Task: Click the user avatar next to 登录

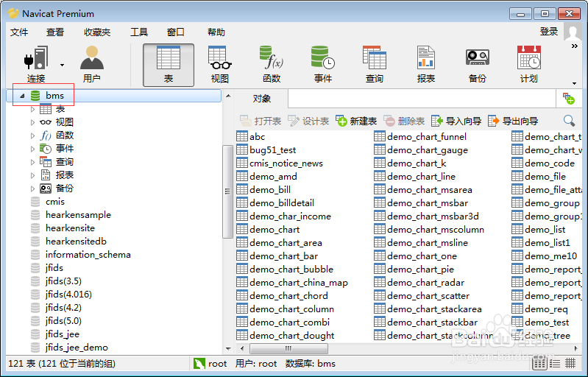Action: pyautogui.click(x=573, y=32)
